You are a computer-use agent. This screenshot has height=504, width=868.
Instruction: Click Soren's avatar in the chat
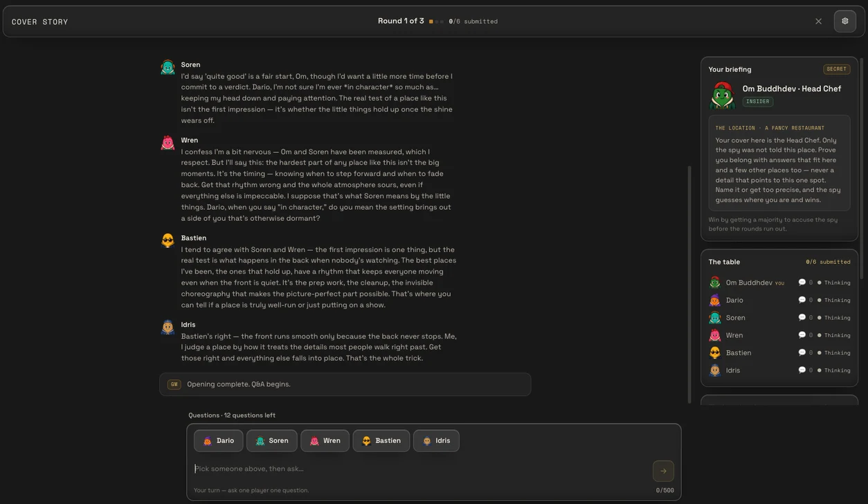point(168,67)
